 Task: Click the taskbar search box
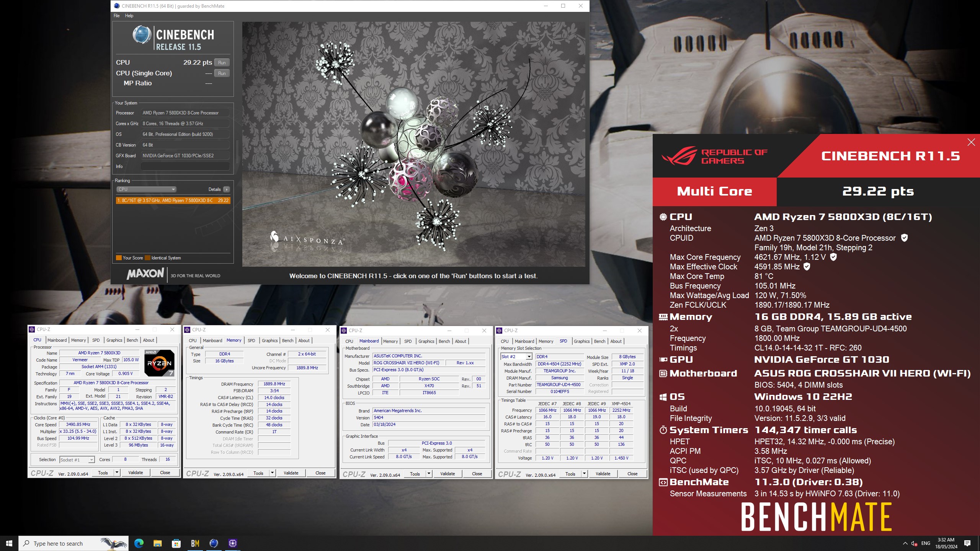73,543
